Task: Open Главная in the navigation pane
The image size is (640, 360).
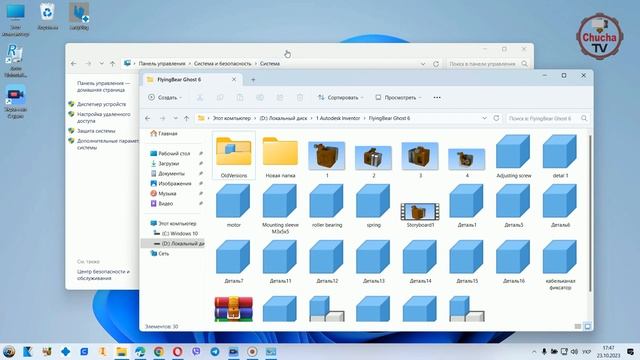Action: [x=164, y=133]
